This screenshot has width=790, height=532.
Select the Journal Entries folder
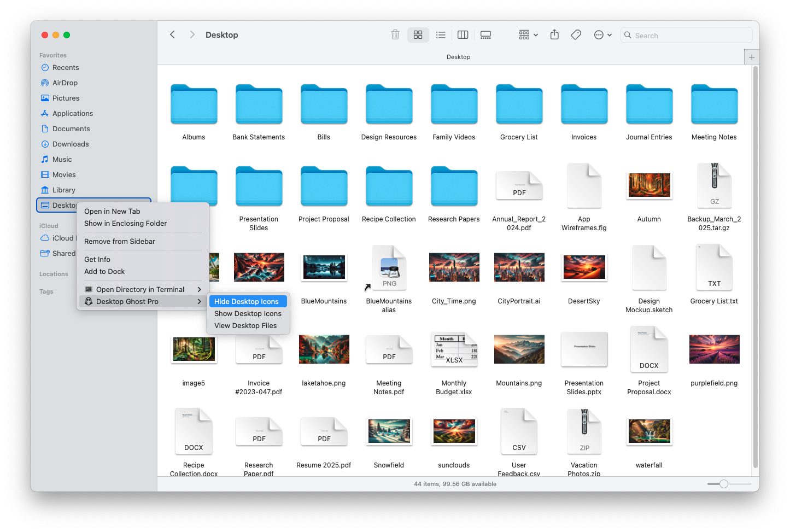click(x=649, y=112)
